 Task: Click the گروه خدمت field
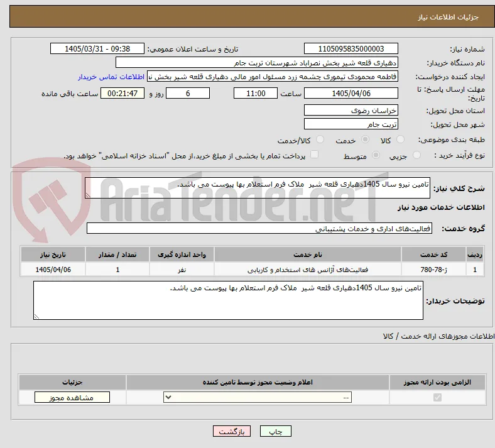259,228
